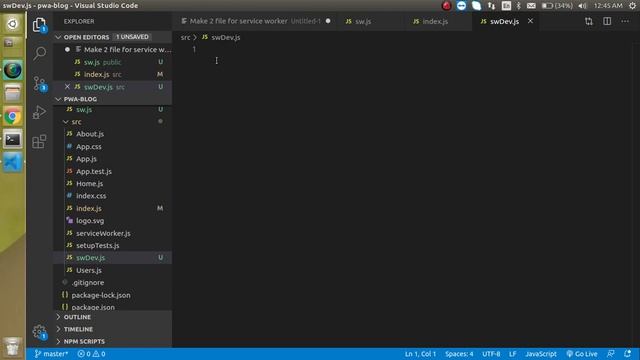The image size is (640, 360).
Task: Change the JavaScript language mode
Action: (x=541, y=354)
